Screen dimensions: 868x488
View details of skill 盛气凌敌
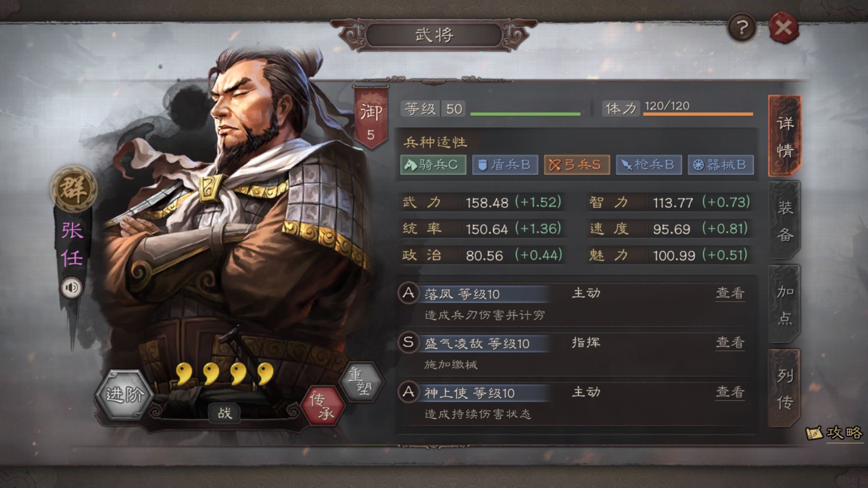click(730, 343)
